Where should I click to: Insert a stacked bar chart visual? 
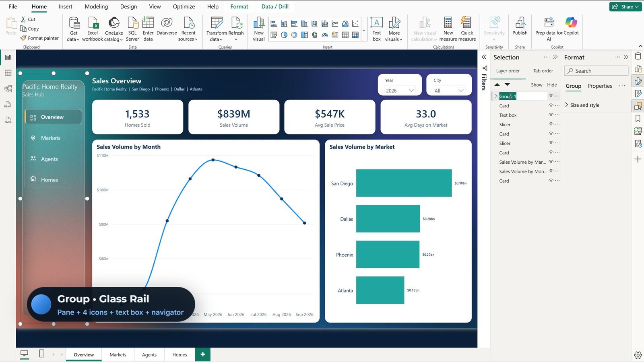[274, 24]
